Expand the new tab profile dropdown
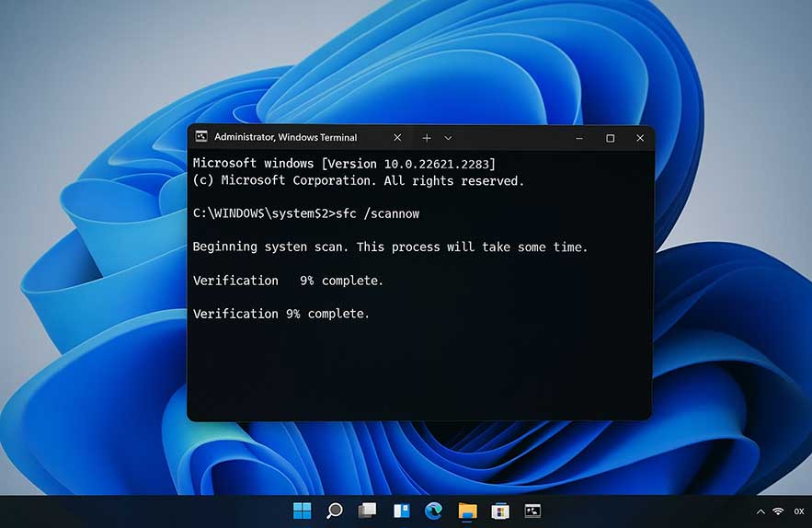The height and width of the screenshot is (528, 812). tap(448, 138)
